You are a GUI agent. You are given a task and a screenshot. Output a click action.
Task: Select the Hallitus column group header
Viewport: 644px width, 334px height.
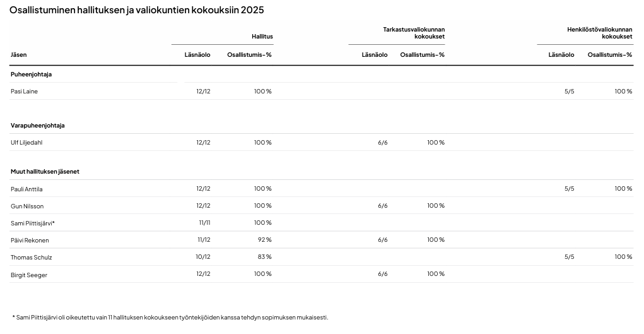(x=262, y=37)
